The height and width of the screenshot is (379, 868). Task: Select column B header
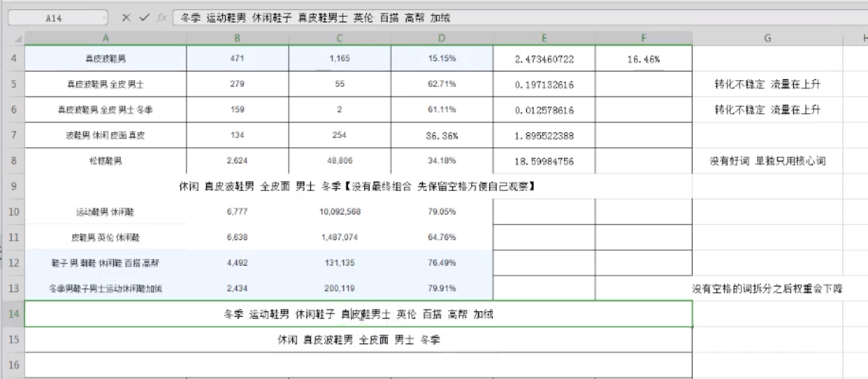[x=237, y=39]
